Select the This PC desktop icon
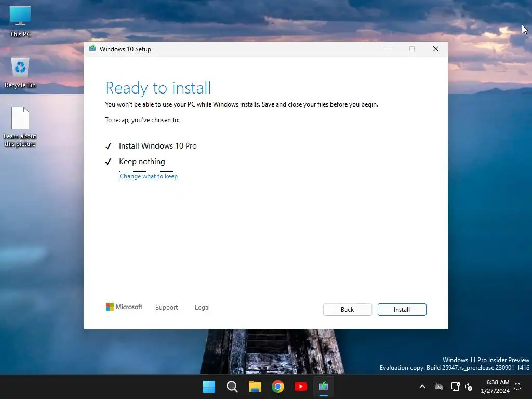Viewport: 532px width, 399px height. 20,22
